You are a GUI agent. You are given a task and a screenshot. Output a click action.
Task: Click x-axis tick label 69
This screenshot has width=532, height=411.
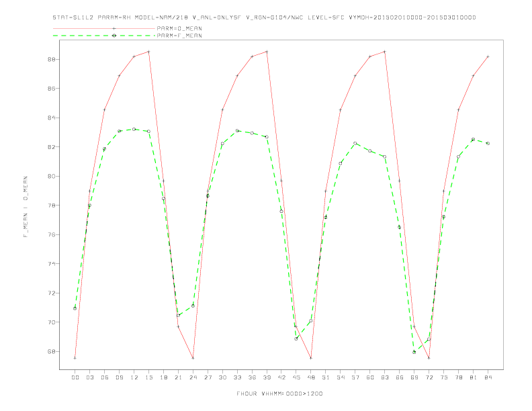coord(414,377)
